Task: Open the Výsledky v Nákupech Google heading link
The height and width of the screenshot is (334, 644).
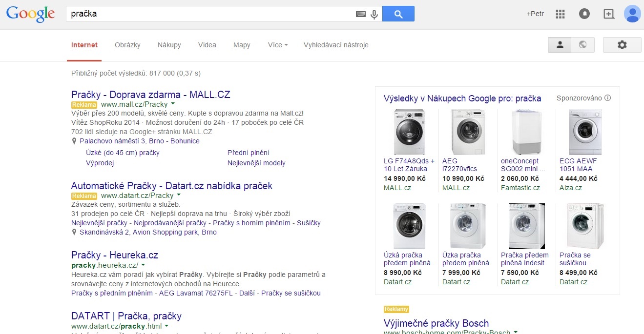Action: click(x=462, y=98)
